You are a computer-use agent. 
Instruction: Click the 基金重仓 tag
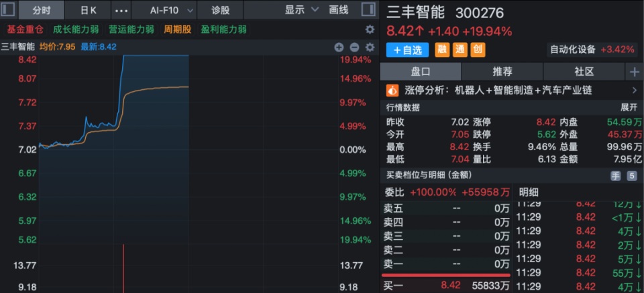coord(25,30)
